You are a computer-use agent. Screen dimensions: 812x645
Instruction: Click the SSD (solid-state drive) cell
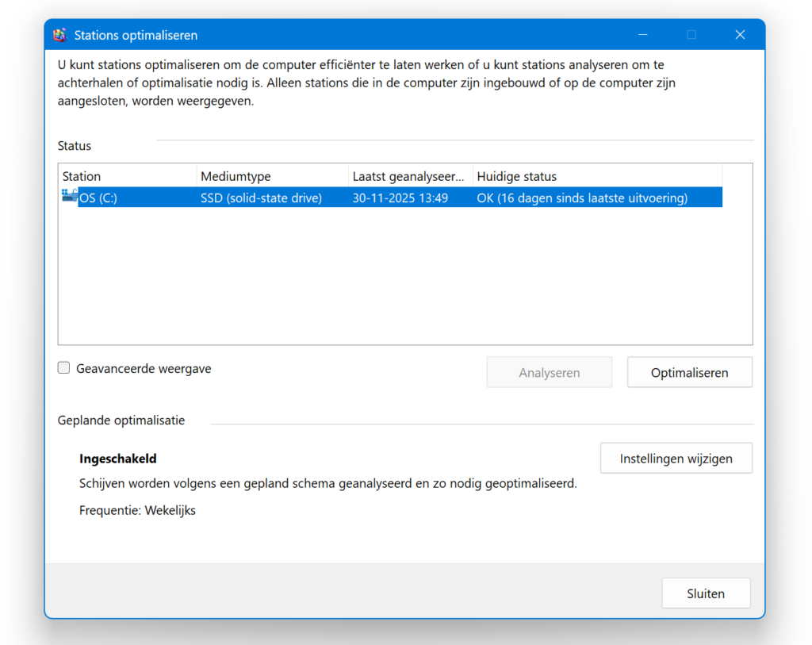pyautogui.click(x=261, y=198)
